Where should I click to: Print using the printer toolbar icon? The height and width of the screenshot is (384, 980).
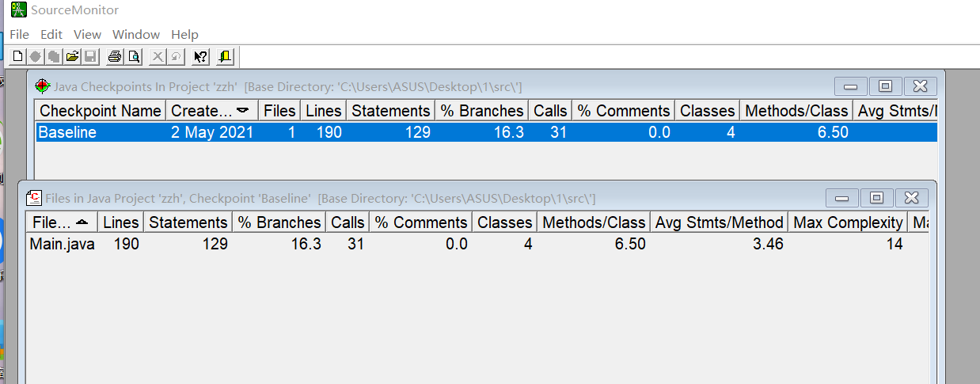tap(115, 56)
